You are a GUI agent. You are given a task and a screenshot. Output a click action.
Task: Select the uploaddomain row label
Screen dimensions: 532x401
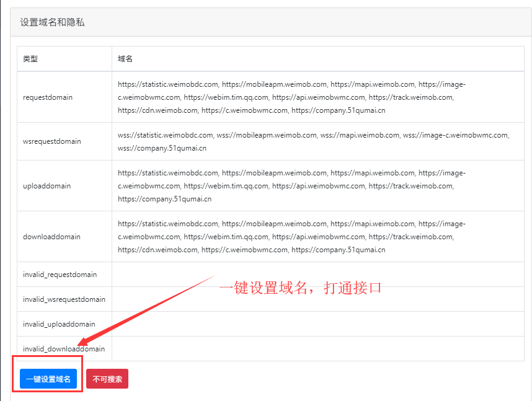tap(47, 186)
